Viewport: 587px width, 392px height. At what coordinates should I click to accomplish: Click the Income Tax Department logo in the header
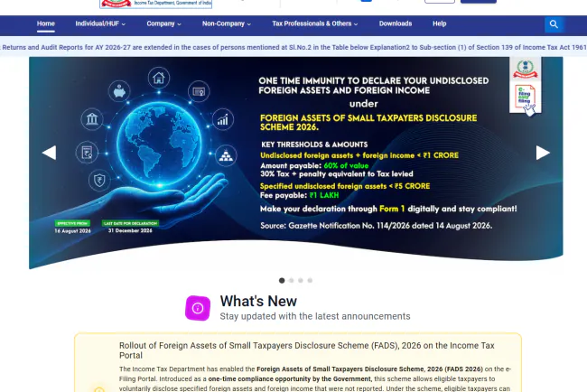click(x=155, y=4)
